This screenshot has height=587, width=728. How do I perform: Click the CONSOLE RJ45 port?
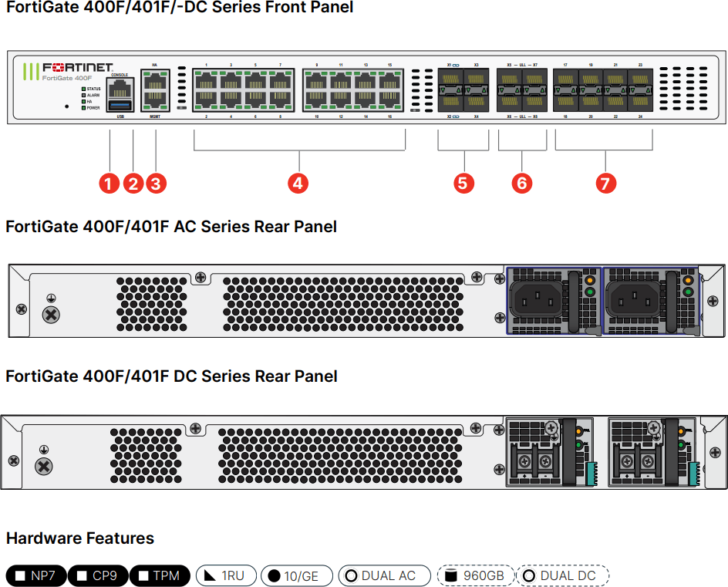(x=120, y=87)
